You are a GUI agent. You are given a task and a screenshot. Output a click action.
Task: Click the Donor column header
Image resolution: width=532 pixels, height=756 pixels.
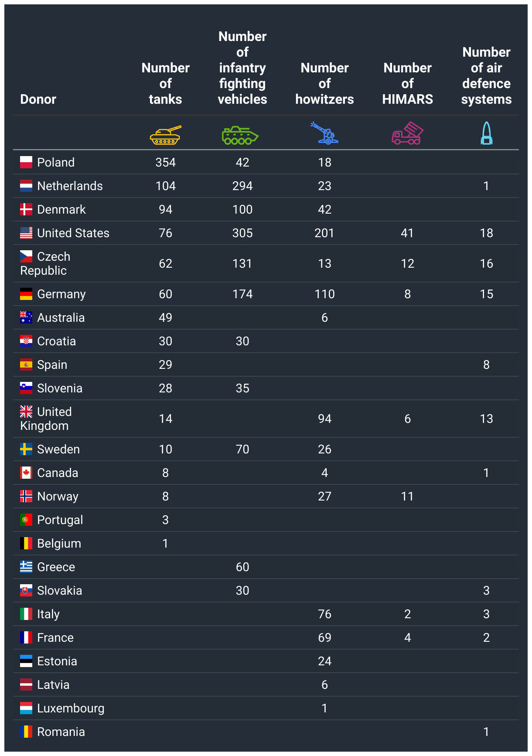point(38,99)
